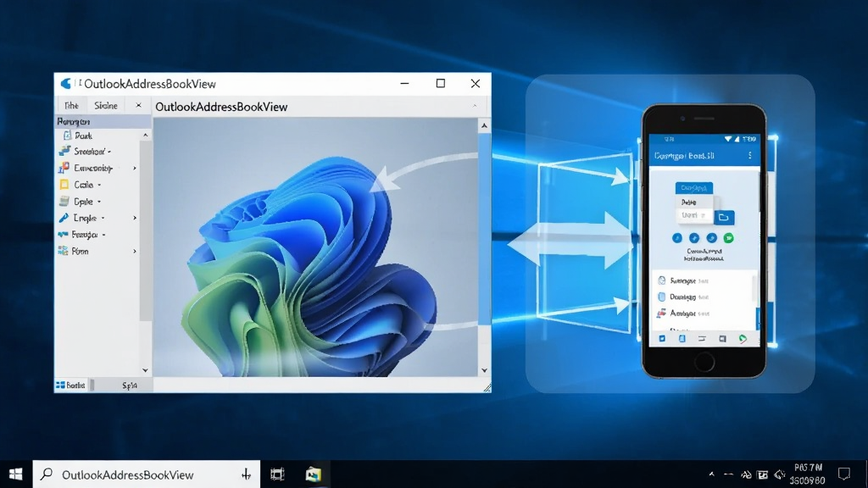This screenshot has width=868, height=488.
Task: Tap the third blue round icon on the phone
Action: click(x=711, y=238)
